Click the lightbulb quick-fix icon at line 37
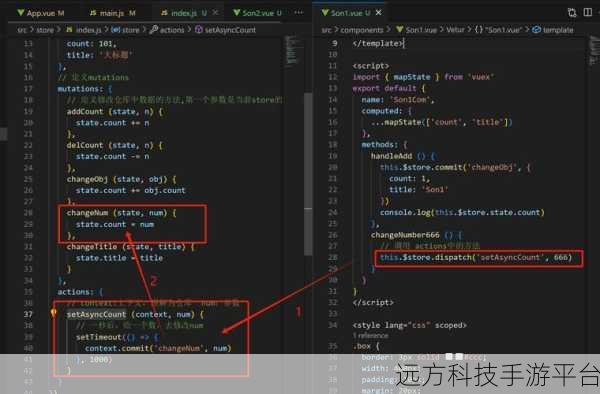 [x=54, y=313]
